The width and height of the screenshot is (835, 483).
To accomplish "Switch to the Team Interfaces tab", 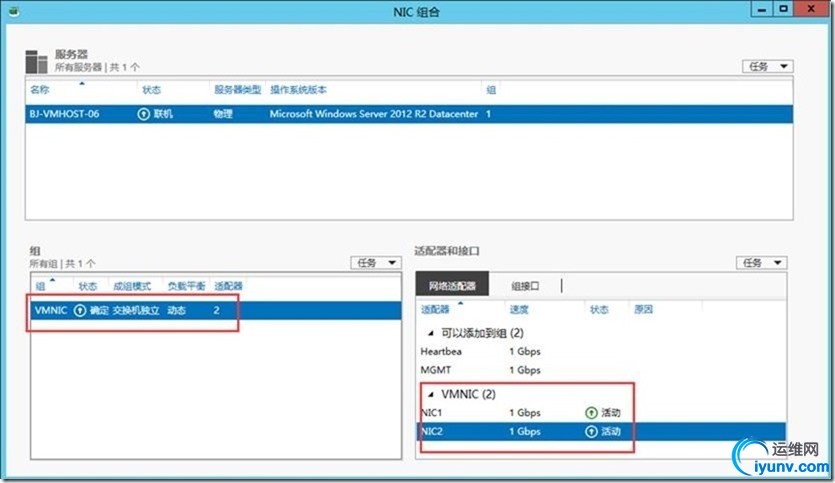I will tap(525, 286).
